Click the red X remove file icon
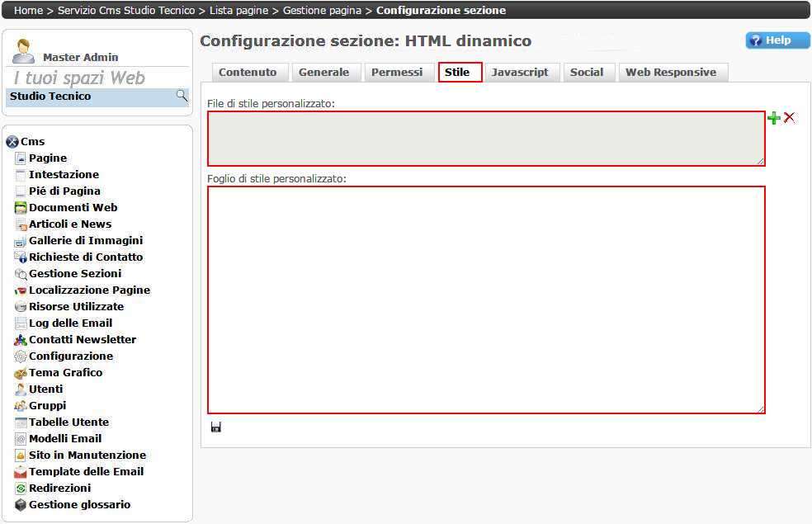This screenshot has height=524, width=812. click(x=790, y=118)
